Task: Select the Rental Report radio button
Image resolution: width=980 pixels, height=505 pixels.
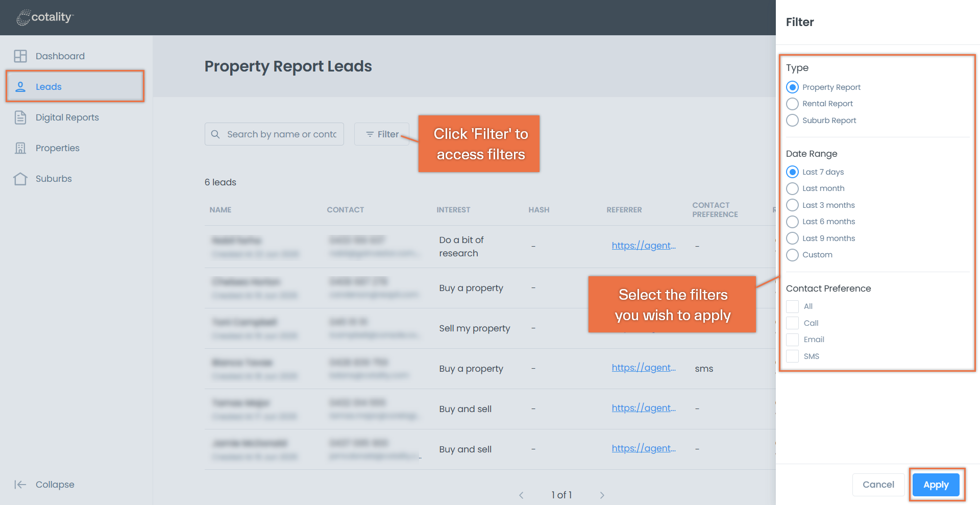Action: tap(792, 104)
